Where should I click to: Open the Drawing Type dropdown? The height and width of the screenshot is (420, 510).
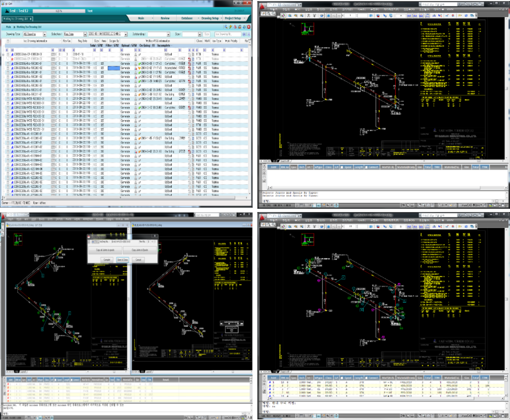pos(44,34)
